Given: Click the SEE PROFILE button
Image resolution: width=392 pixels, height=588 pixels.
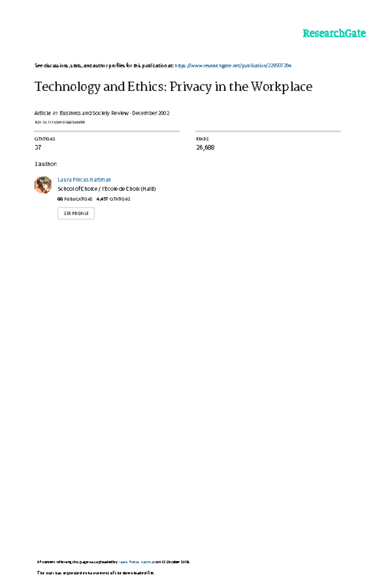Looking at the screenshot, I should 76,213.
